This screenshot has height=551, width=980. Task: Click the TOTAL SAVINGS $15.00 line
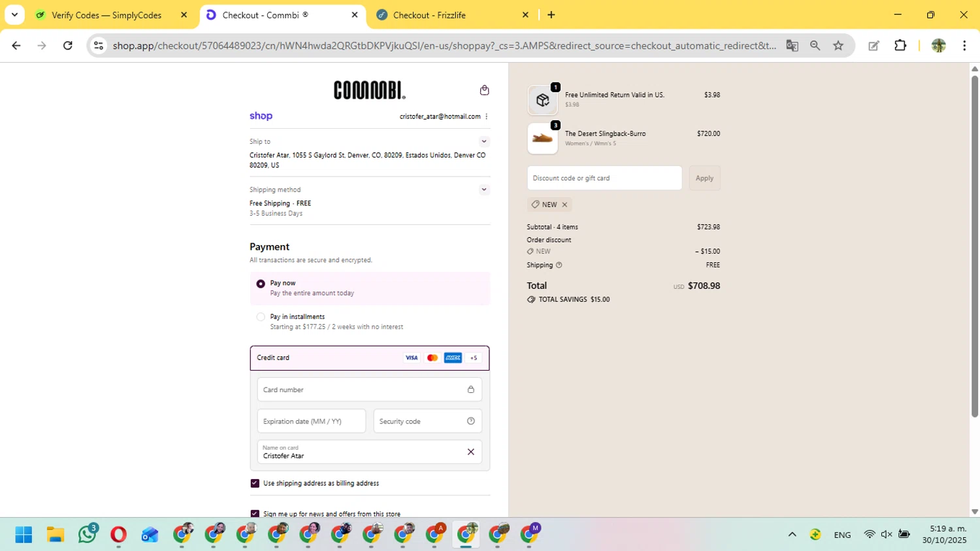[568, 299]
